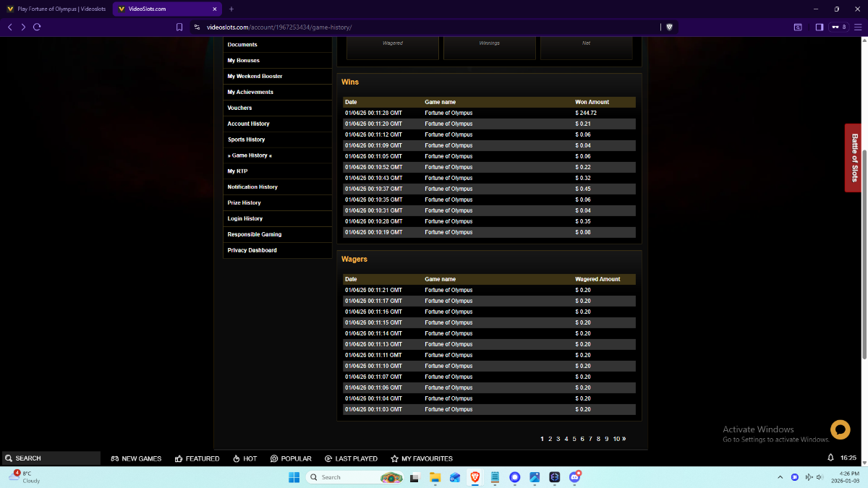
Task: Open Responsible Gaming menu item
Action: click(x=254, y=234)
